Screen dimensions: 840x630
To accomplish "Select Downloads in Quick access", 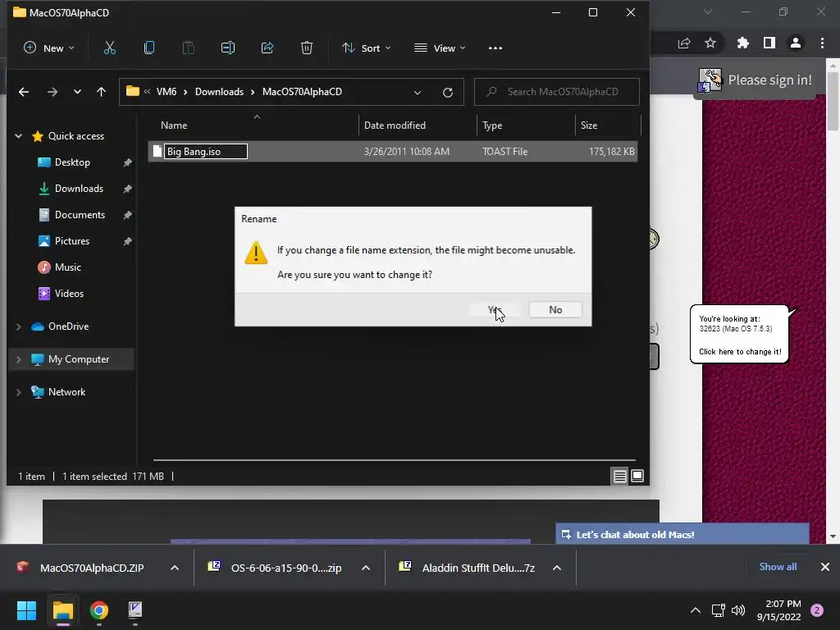I will pos(80,189).
